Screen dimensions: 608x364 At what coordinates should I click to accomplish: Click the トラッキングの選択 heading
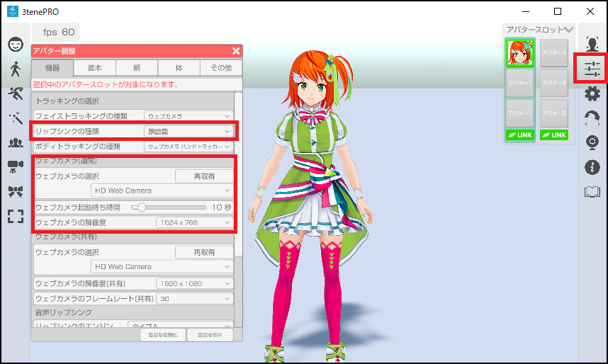[67, 101]
